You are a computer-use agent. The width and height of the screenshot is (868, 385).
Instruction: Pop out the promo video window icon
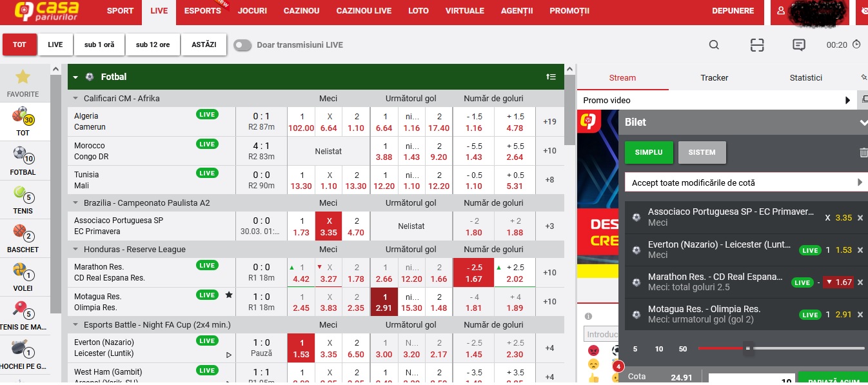(x=864, y=100)
